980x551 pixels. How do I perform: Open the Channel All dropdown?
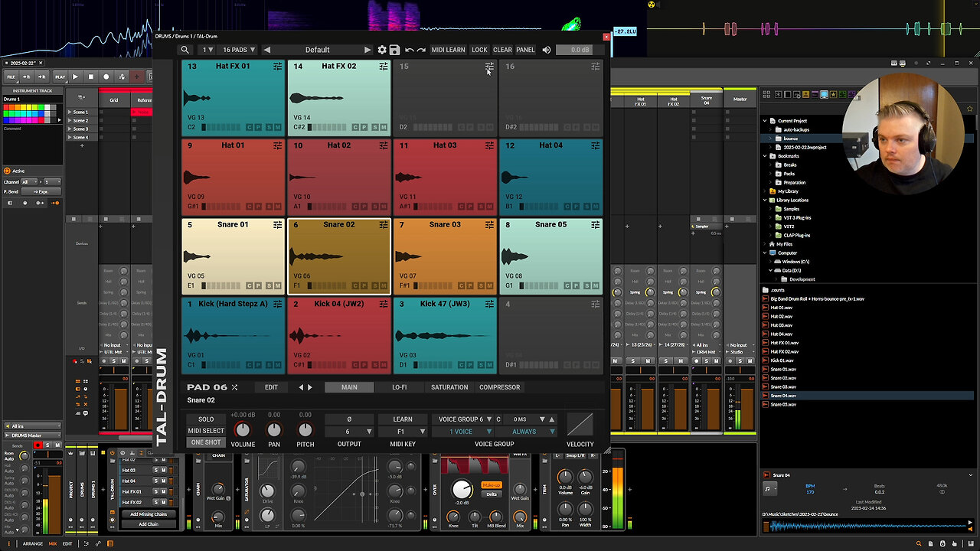[x=28, y=182]
